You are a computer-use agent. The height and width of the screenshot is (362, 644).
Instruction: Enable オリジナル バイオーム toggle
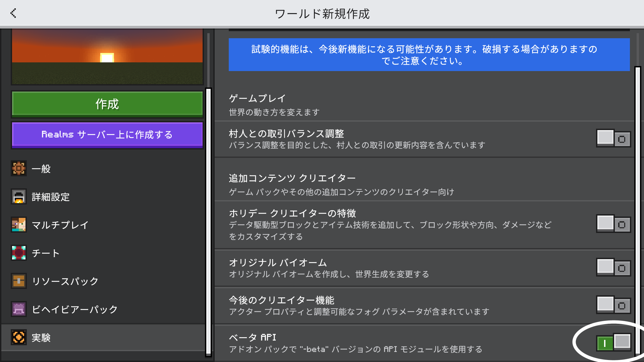click(613, 267)
